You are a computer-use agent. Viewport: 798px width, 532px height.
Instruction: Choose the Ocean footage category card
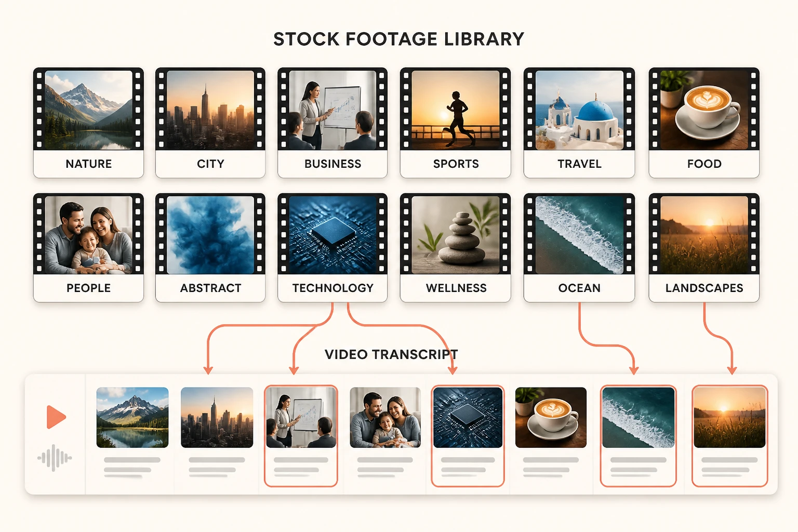[x=579, y=248]
